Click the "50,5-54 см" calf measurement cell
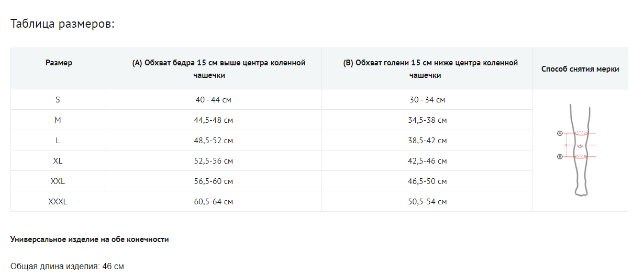This screenshot has width=644, height=277. (x=427, y=202)
